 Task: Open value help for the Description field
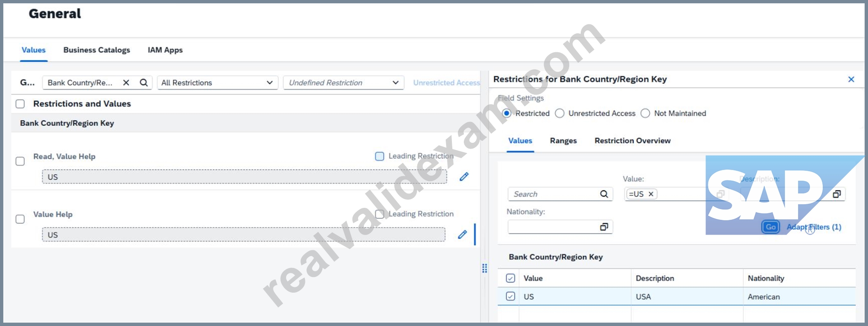[x=837, y=194]
